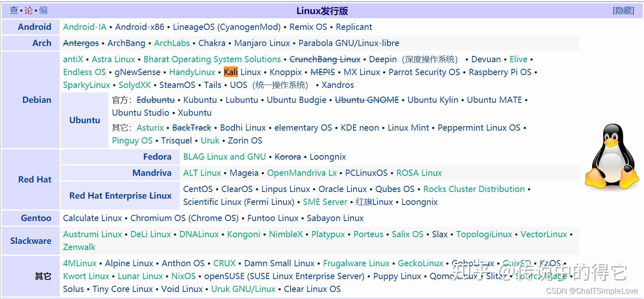This screenshot has width=644, height=299.
Task: Open the Scientific Linux link
Action: (212, 202)
